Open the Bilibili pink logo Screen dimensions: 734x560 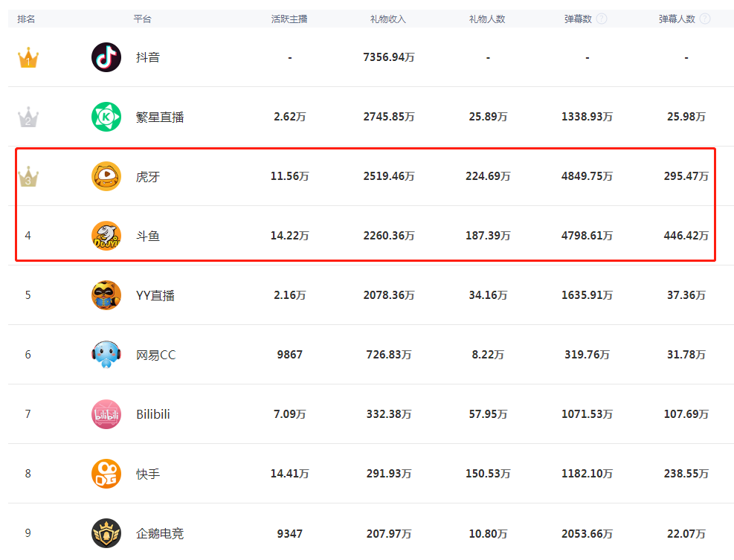click(106, 414)
